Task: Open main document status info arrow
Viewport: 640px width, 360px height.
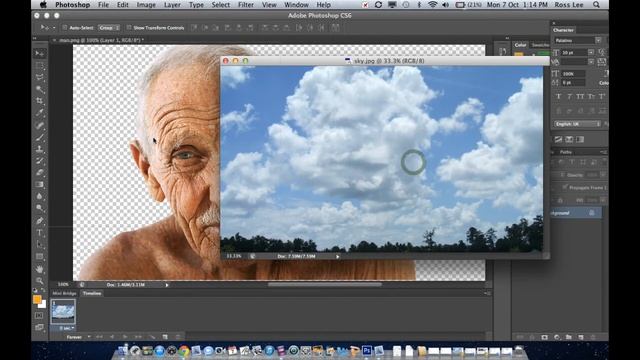Action: click(167, 285)
